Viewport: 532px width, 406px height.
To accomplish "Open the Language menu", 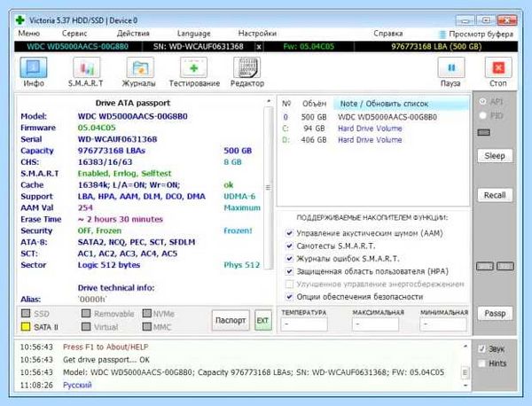I will [x=193, y=34].
